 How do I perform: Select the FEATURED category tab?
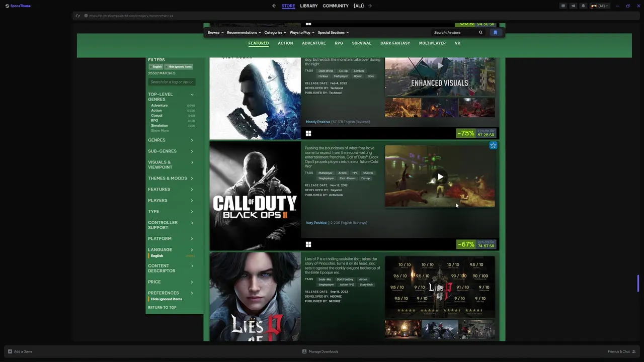click(x=259, y=43)
